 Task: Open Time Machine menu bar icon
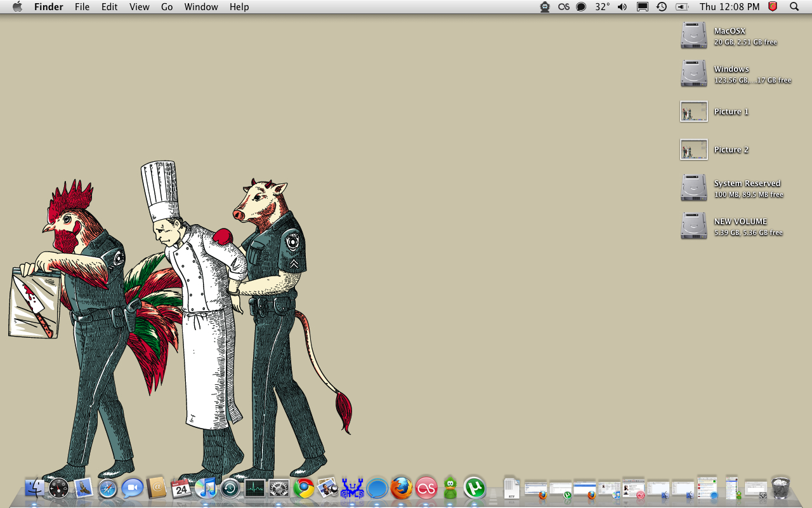pyautogui.click(x=662, y=6)
